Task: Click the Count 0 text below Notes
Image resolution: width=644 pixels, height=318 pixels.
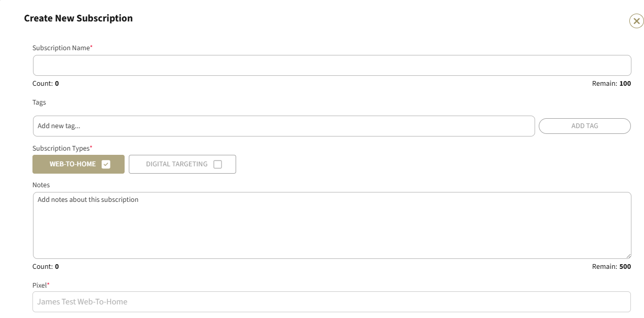Action: [46, 267]
